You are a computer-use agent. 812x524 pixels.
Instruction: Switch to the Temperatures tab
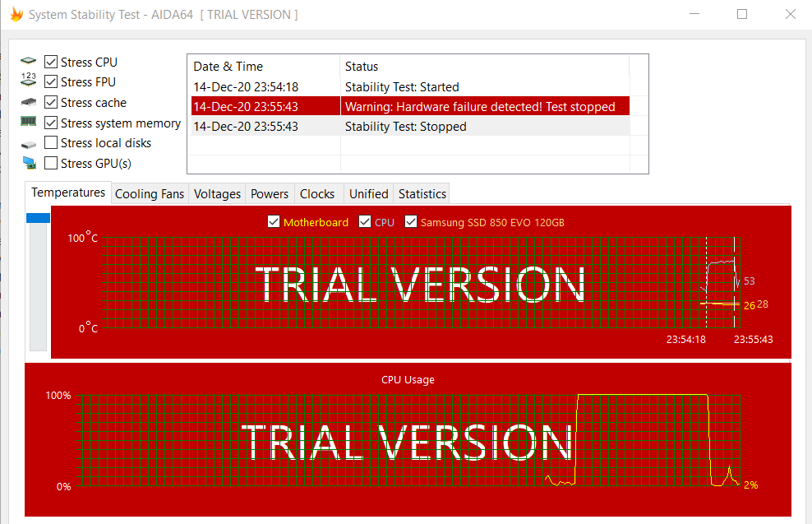pos(68,192)
